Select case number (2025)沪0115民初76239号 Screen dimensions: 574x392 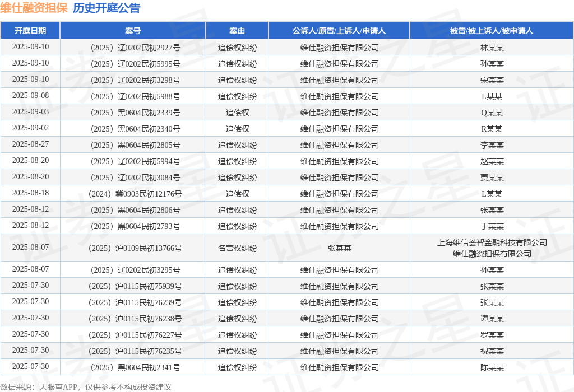[x=135, y=302]
